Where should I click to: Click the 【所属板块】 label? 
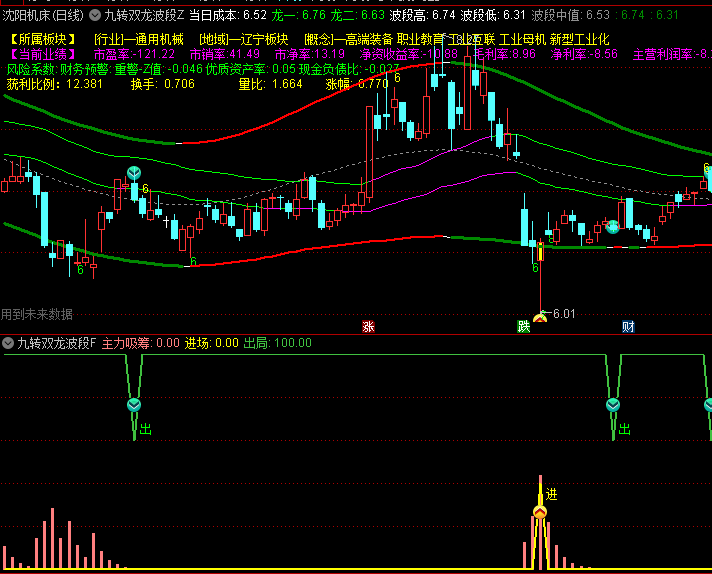click(x=43, y=40)
